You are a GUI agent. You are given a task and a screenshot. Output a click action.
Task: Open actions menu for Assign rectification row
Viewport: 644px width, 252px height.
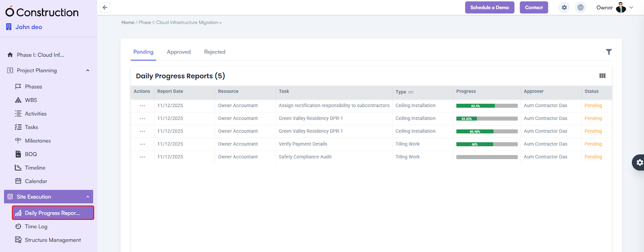coord(142,106)
